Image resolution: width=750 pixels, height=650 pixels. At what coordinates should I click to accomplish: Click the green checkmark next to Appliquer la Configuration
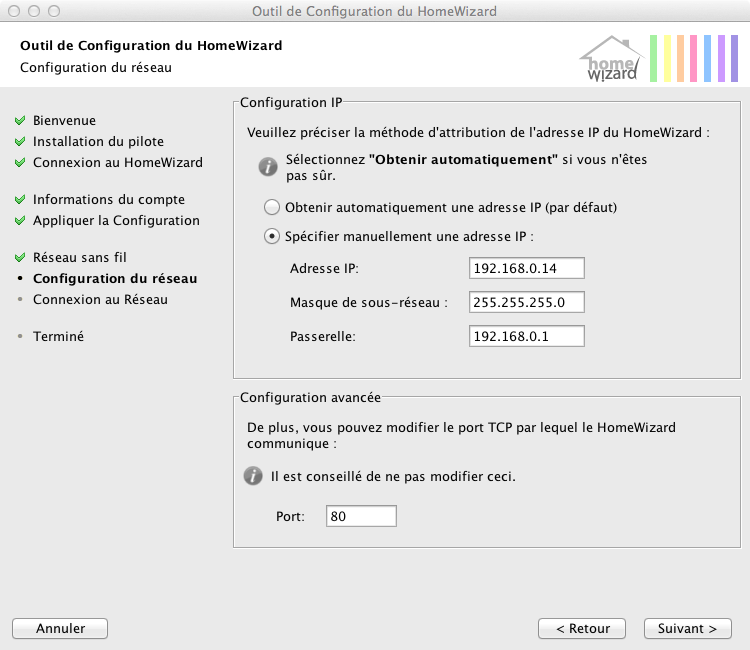[20, 220]
